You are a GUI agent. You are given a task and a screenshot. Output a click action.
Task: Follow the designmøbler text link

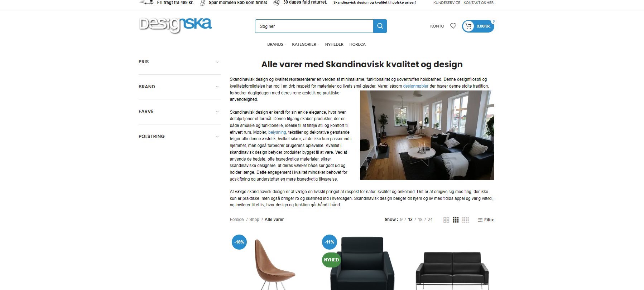(415, 86)
